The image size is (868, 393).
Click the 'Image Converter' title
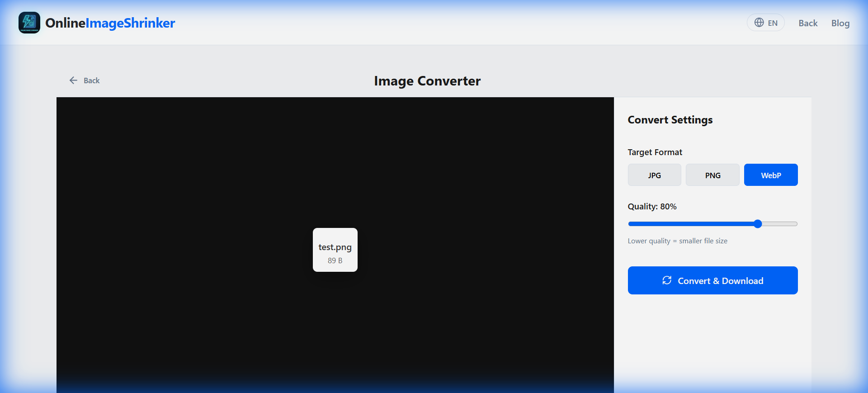point(427,81)
